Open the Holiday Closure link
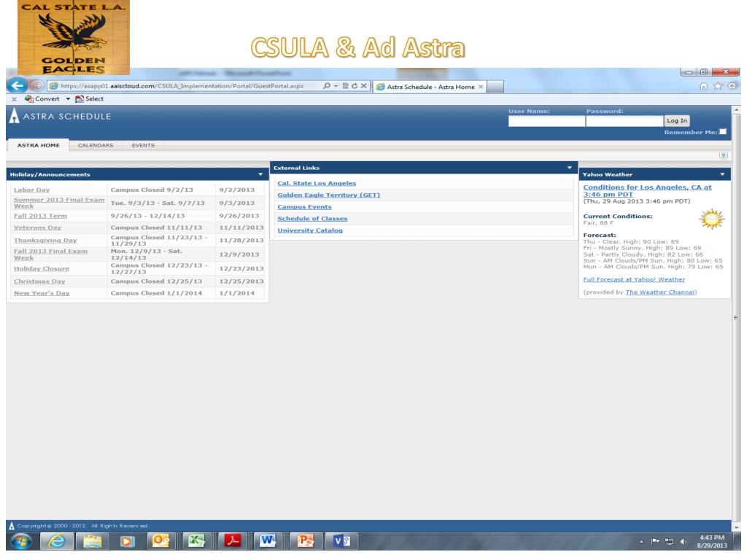Screen dimensions: 747x560 tap(42, 268)
